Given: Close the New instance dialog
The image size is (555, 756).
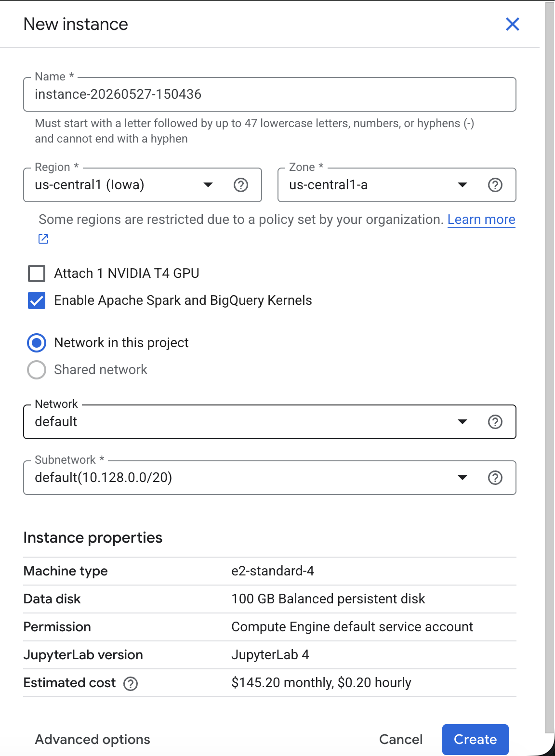Looking at the screenshot, I should click(x=512, y=24).
